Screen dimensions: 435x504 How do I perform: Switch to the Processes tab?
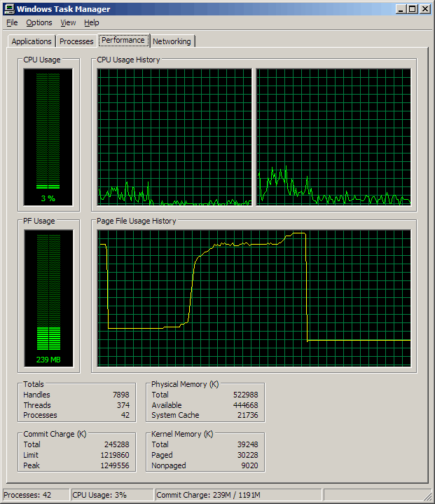pos(76,41)
